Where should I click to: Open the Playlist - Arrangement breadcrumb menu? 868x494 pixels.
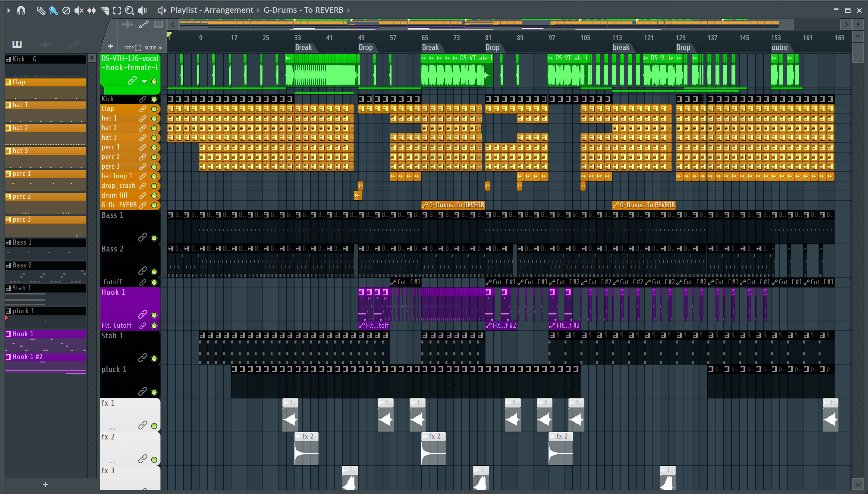click(212, 10)
